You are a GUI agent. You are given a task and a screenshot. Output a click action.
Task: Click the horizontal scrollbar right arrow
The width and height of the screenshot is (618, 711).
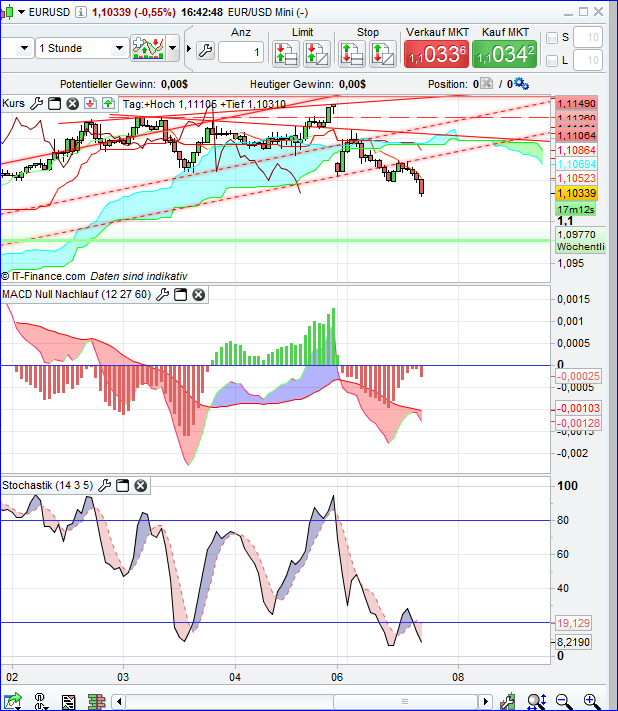click(x=485, y=702)
